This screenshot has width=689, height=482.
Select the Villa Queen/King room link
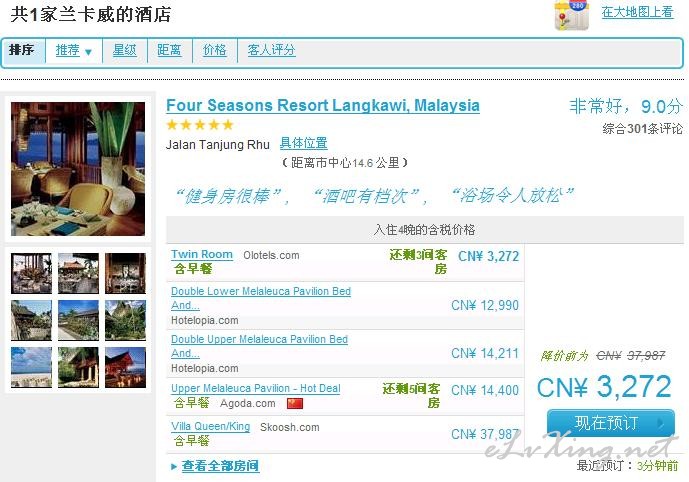click(210, 427)
